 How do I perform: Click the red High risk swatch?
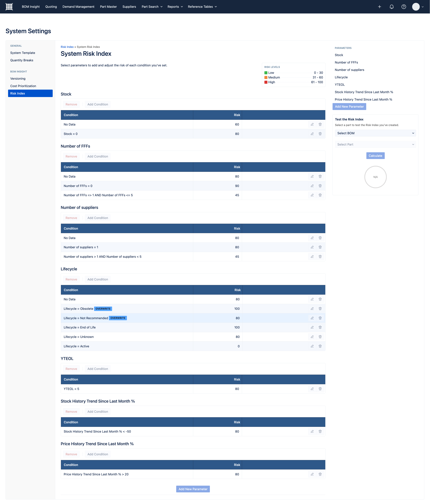coord(266,82)
